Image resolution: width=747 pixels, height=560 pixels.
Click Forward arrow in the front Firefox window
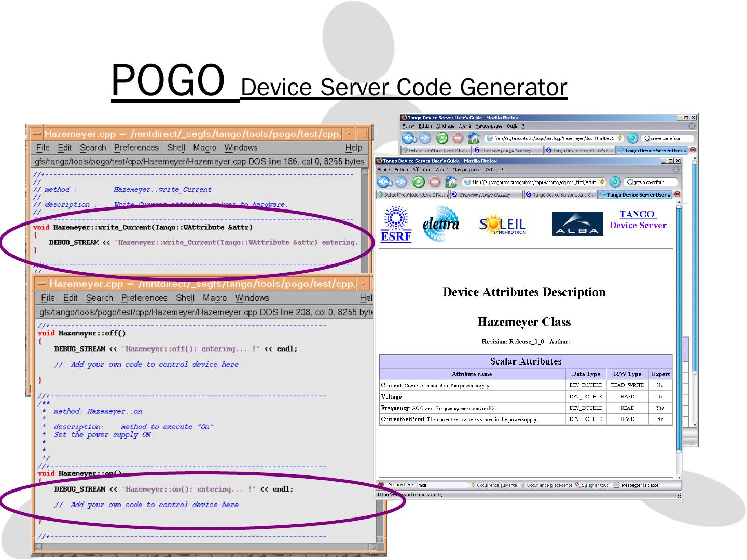(x=401, y=181)
